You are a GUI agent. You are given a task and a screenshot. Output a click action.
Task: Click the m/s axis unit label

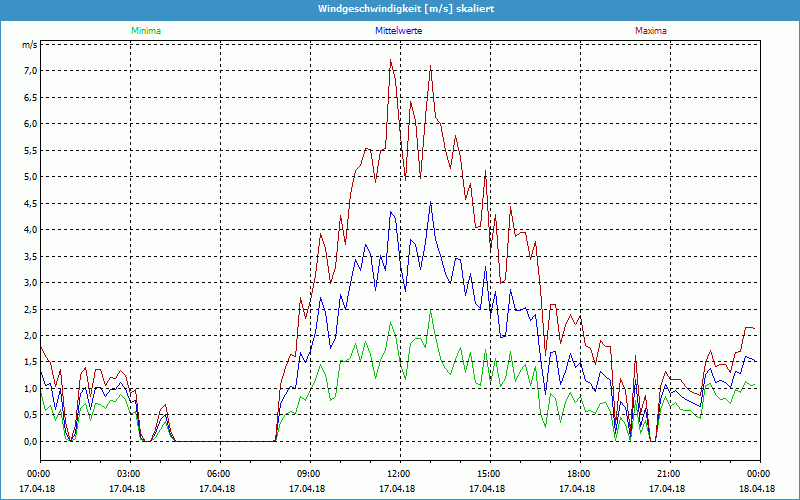pyautogui.click(x=30, y=44)
